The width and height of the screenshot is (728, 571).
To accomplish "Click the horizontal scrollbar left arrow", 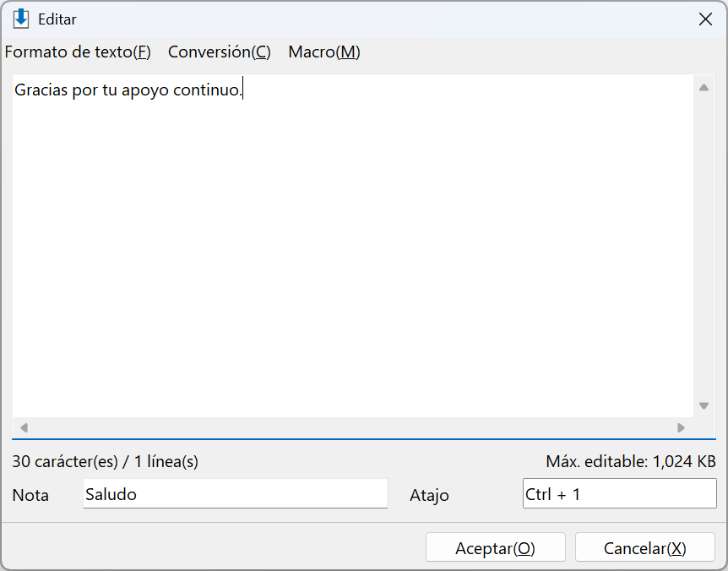I will 24,427.
